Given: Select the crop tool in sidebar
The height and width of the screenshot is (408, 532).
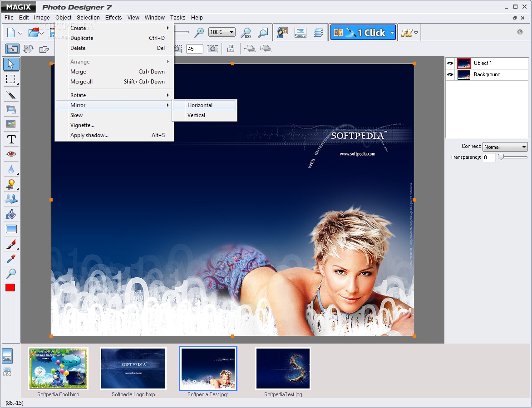Looking at the screenshot, I should tap(11, 109).
